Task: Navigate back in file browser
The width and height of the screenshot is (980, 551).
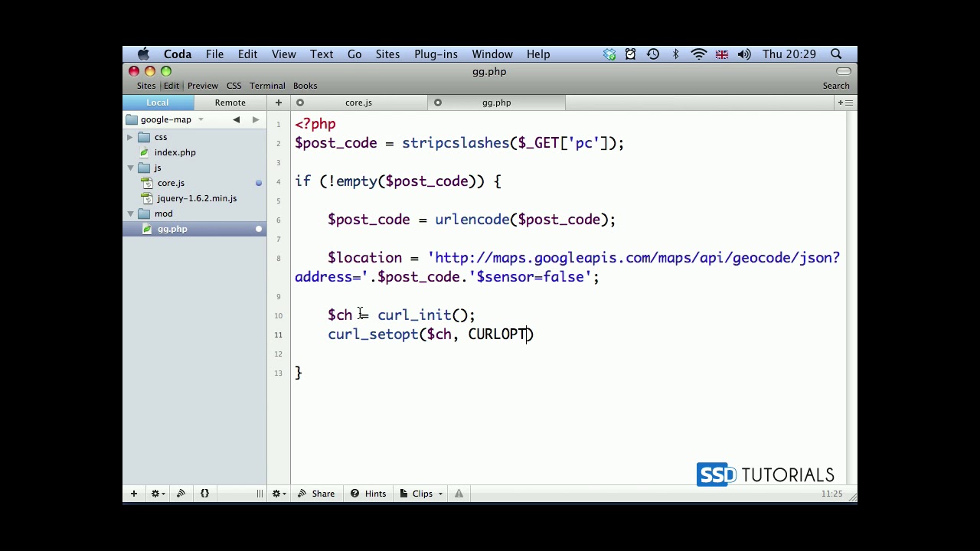Action: point(236,119)
